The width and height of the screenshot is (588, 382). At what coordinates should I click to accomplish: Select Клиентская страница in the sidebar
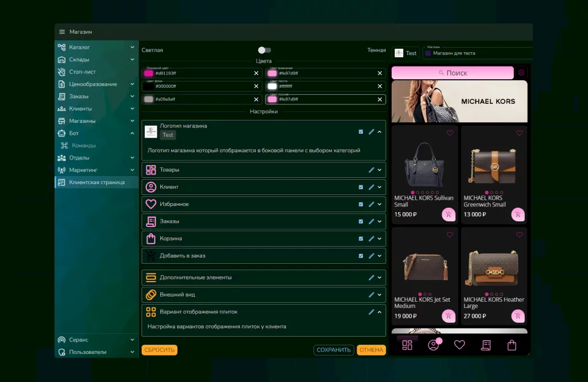(x=96, y=182)
